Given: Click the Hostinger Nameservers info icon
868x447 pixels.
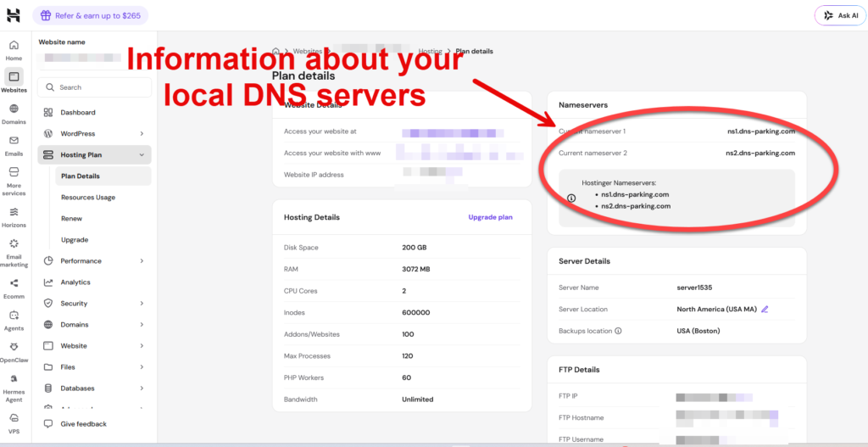Looking at the screenshot, I should tap(572, 198).
